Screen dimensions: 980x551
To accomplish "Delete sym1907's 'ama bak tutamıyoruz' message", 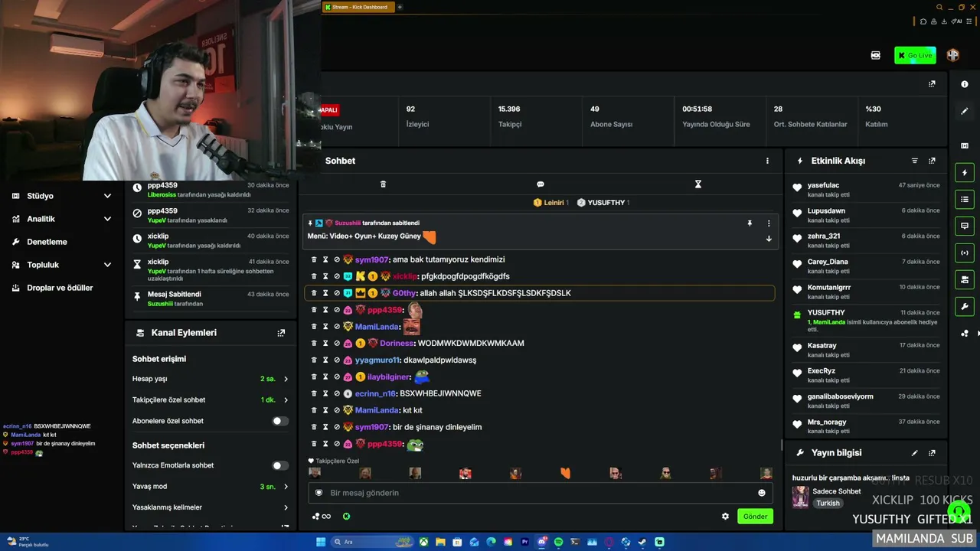I will (314, 259).
